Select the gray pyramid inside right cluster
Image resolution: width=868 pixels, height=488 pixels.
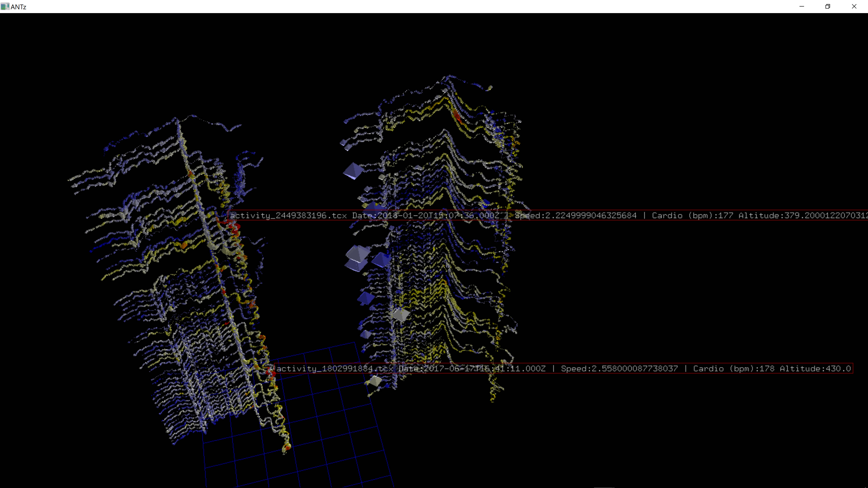click(401, 314)
